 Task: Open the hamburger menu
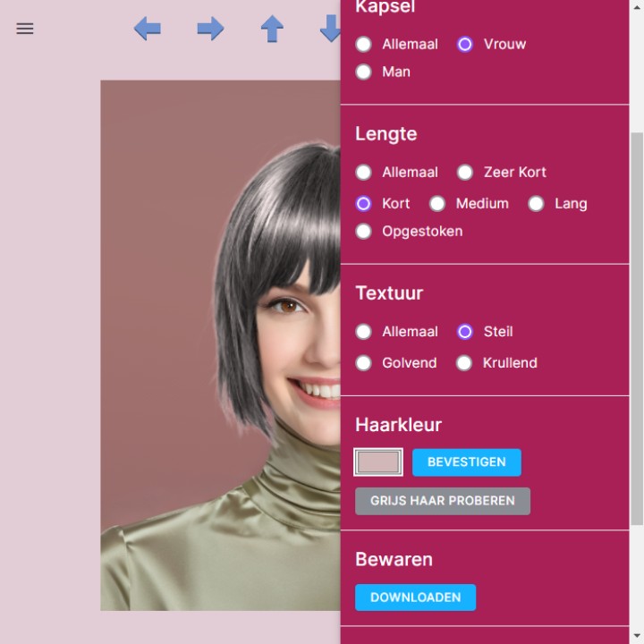point(25,29)
